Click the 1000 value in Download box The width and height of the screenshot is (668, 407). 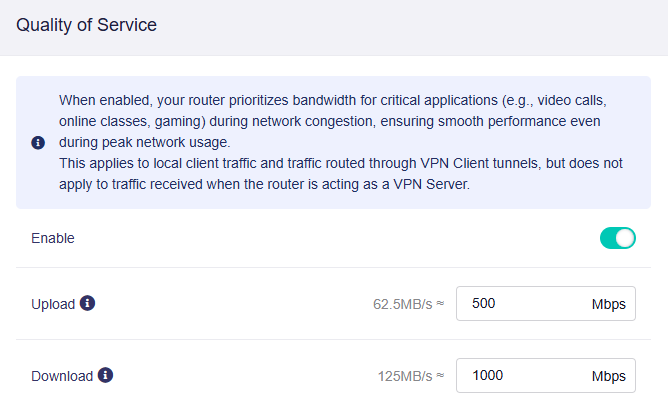click(488, 376)
